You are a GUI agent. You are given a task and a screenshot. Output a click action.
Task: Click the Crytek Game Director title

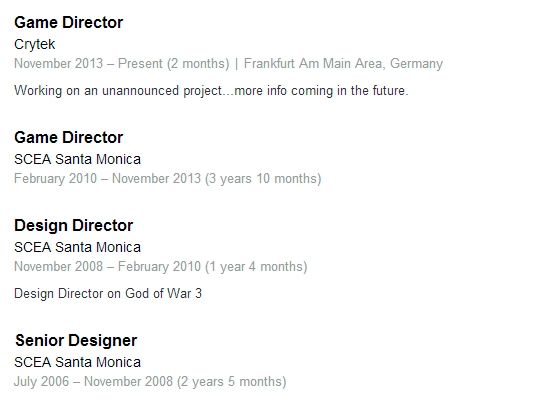click(69, 23)
